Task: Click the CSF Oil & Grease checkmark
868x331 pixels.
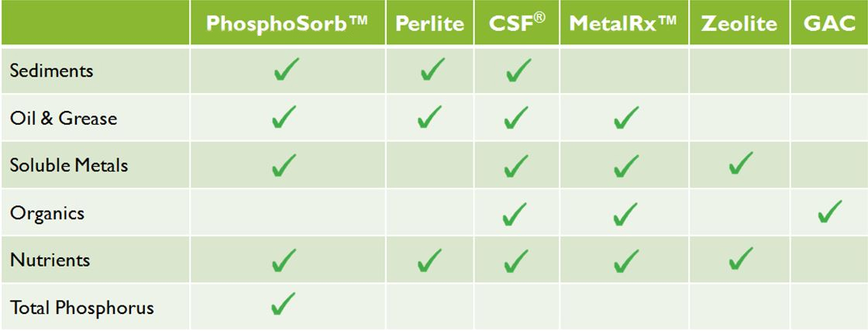Action: coord(515,117)
